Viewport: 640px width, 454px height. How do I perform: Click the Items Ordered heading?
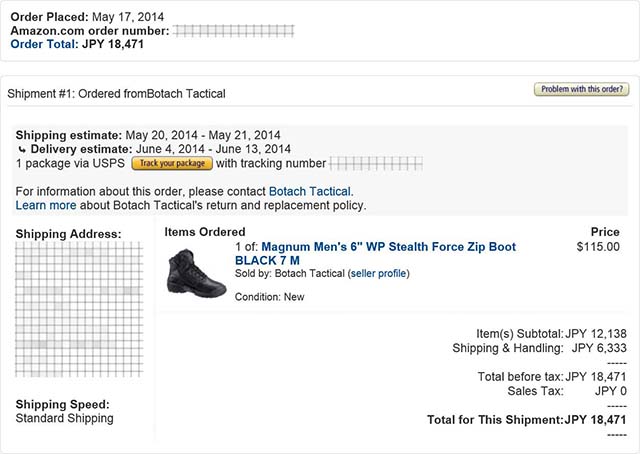[x=204, y=232]
